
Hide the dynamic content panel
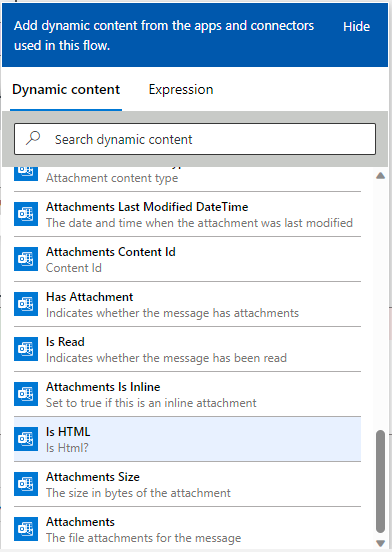(x=356, y=27)
